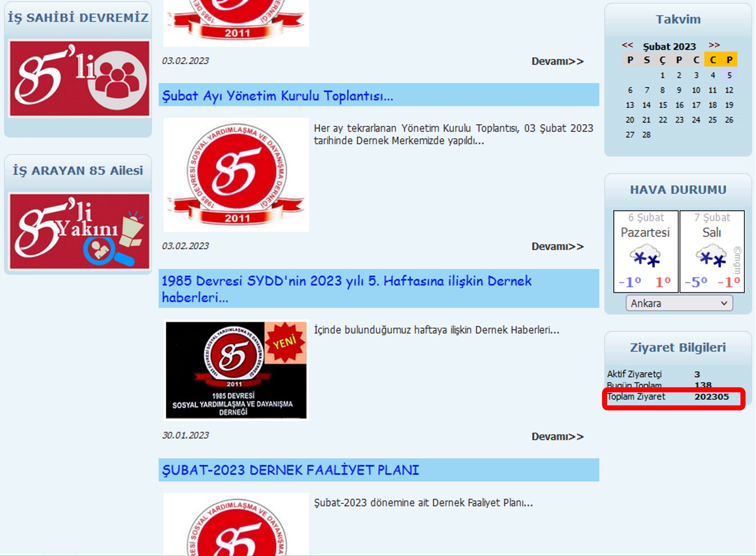Open black YENİ thumbnail of Dernek Haberleri
The image size is (756, 556).
click(x=236, y=370)
